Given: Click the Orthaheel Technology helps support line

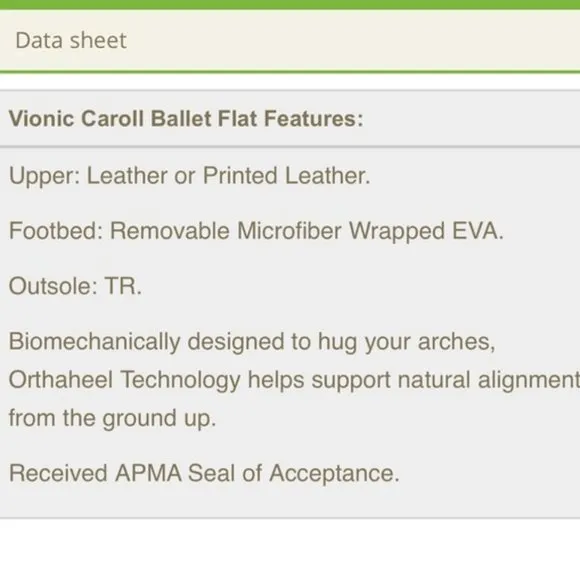Looking at the screenshot, I should pos(294,380).
